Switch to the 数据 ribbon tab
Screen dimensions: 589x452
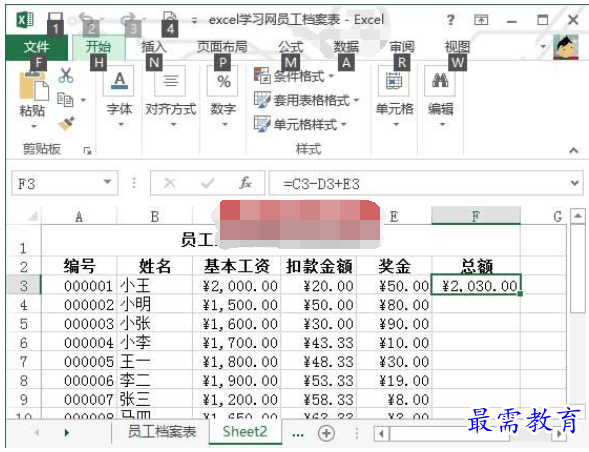point(346,47)
